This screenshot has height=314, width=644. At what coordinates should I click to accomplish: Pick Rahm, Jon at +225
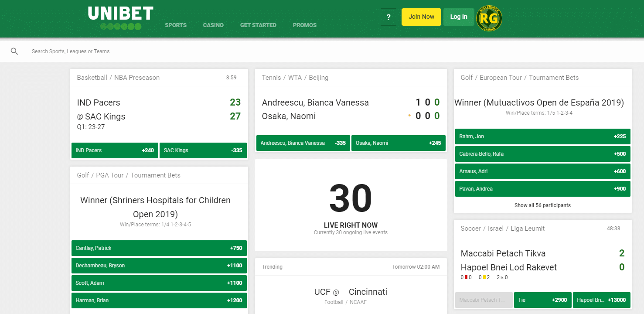[542, 137]
